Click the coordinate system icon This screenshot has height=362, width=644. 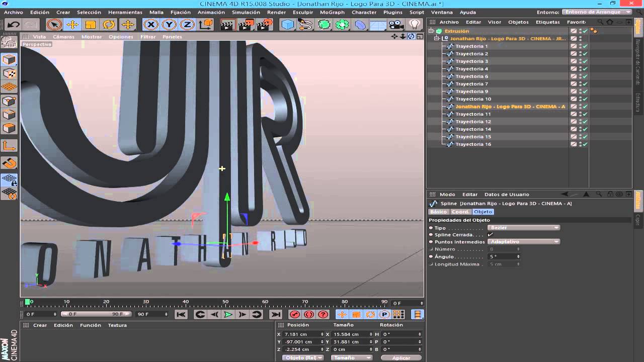click(x=206, y=24)
